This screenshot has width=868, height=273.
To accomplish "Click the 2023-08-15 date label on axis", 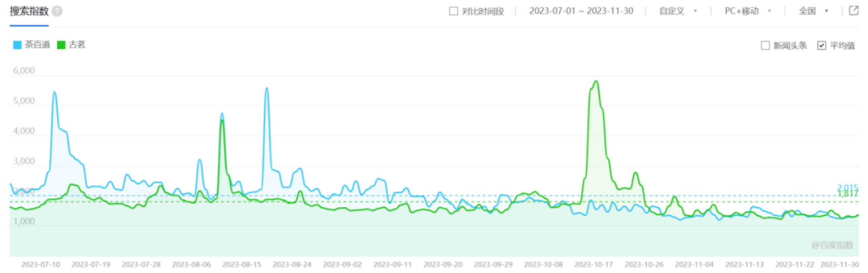I will coord(242,265).
